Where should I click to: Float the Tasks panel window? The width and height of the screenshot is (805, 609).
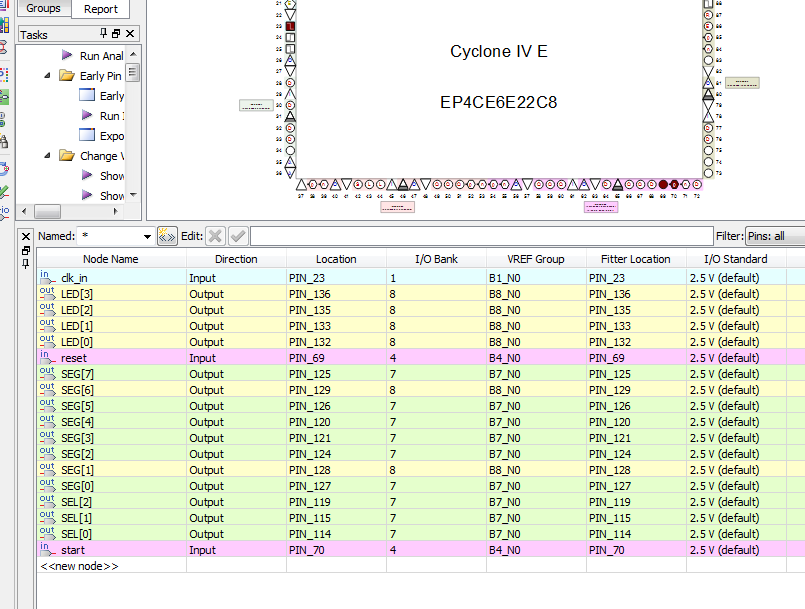(116, 33)
